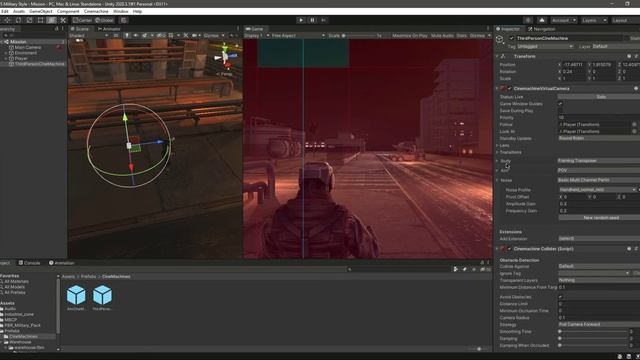Switch to the Navigation tab
640x360 pixels.
(541, 29)
